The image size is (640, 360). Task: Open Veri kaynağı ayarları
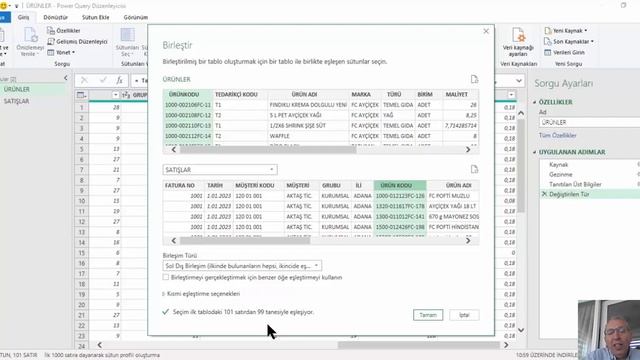(518, 42)
